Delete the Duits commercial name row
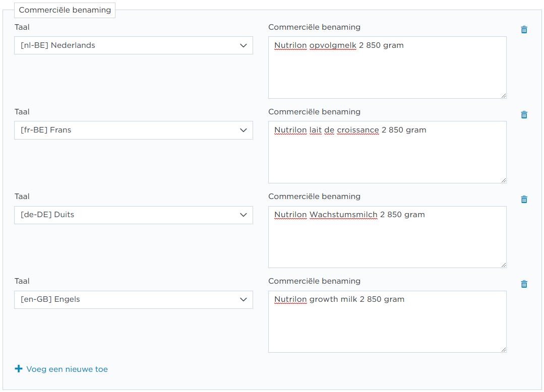This screenshot has height=392, width=544. click(x=524, y=199)
